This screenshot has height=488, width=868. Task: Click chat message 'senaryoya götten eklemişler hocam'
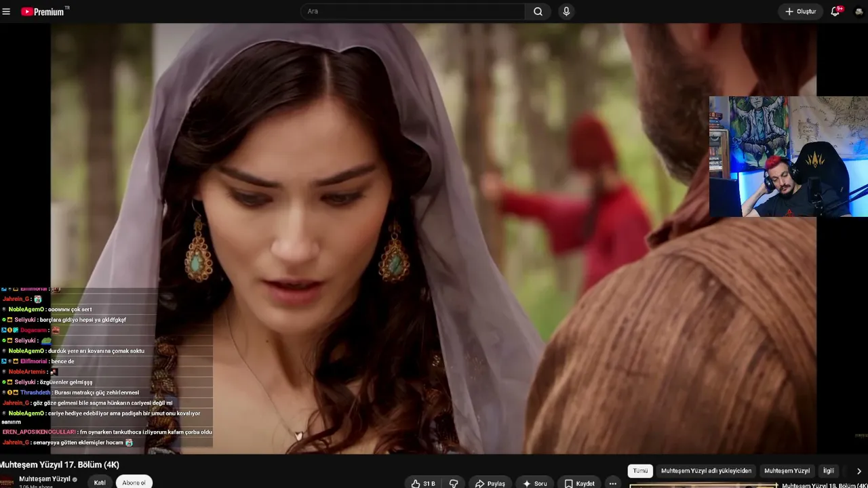click(78, 443)
